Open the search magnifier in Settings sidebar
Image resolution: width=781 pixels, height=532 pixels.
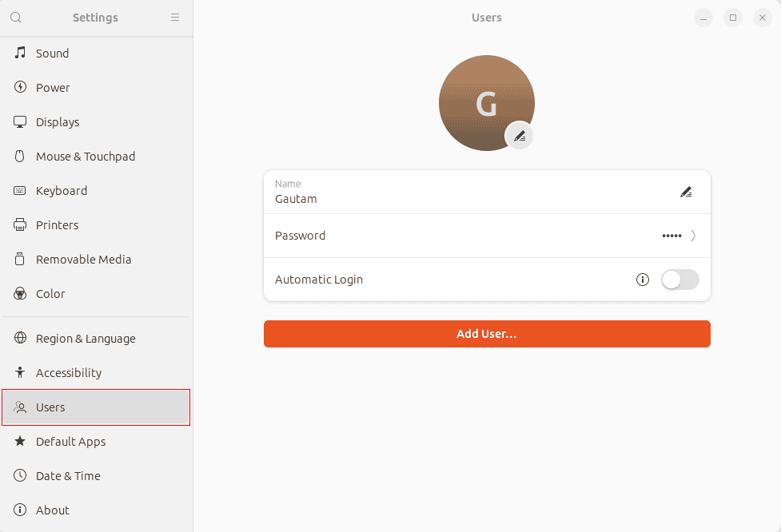point(18,17)
